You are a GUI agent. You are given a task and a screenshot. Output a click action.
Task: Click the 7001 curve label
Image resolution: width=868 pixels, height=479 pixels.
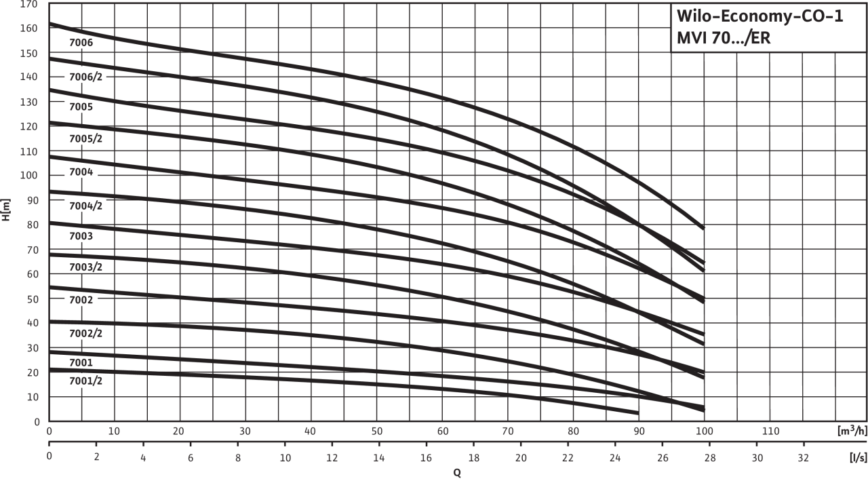[x=81, y=363]
